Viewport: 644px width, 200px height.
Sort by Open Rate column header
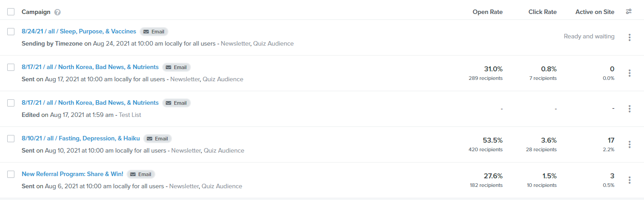(x=487, y=12)
